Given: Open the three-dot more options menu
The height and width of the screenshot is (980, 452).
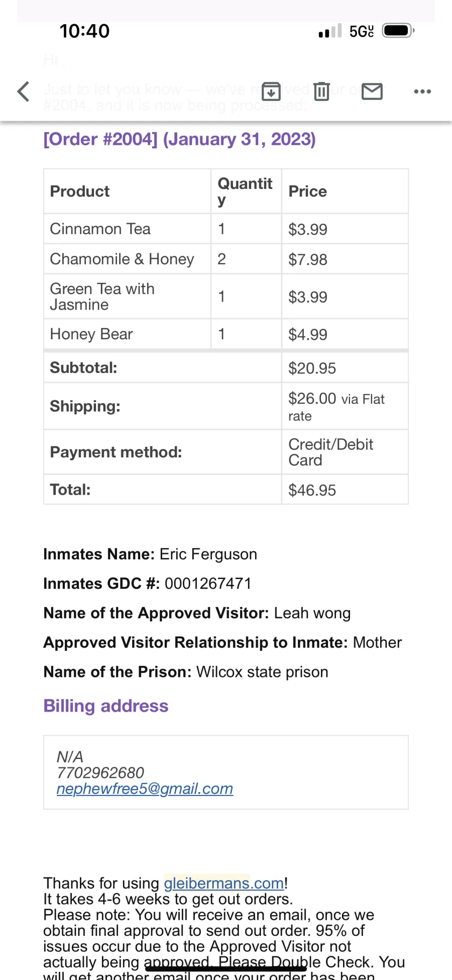Looking at the screenshot, I should point(422,91).
